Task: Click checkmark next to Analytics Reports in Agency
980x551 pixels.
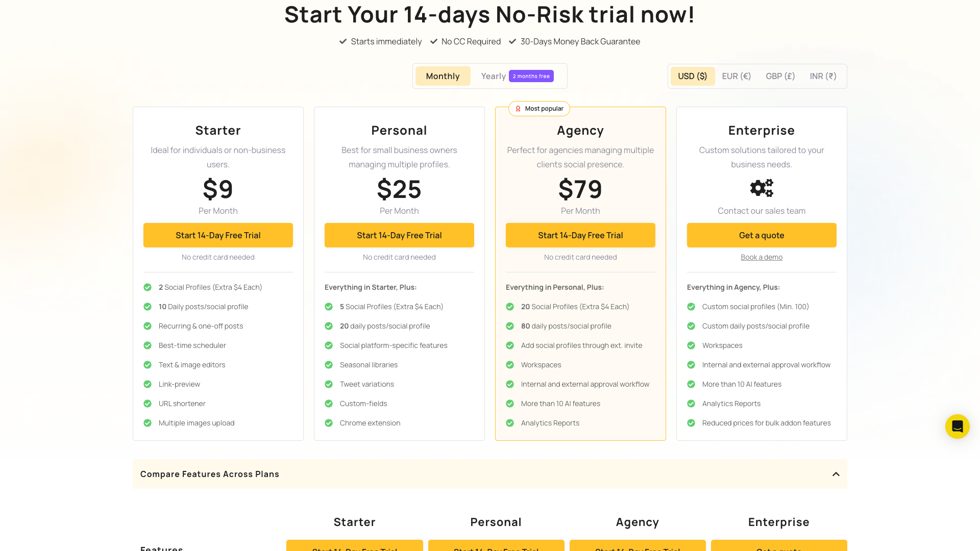Action: 510,423
